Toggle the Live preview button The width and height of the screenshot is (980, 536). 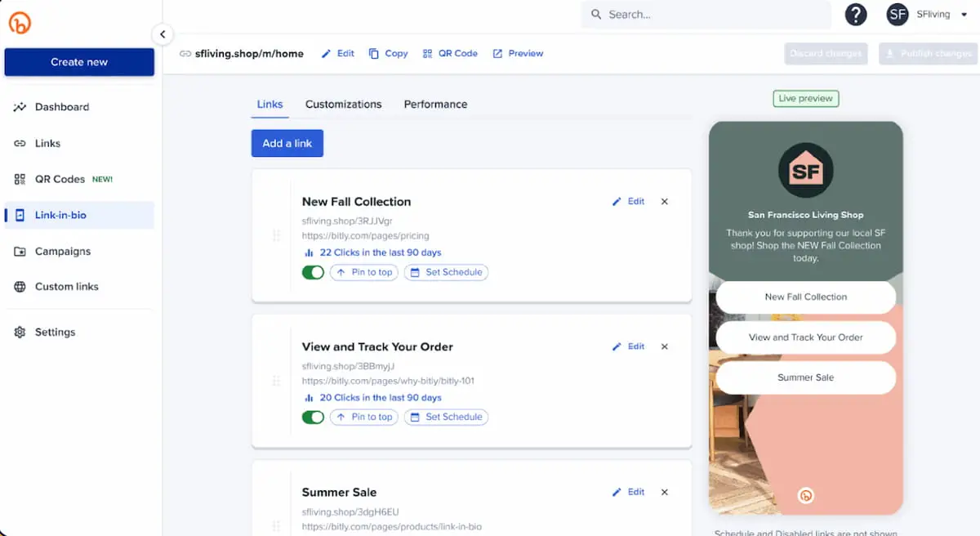coord(805,98)
